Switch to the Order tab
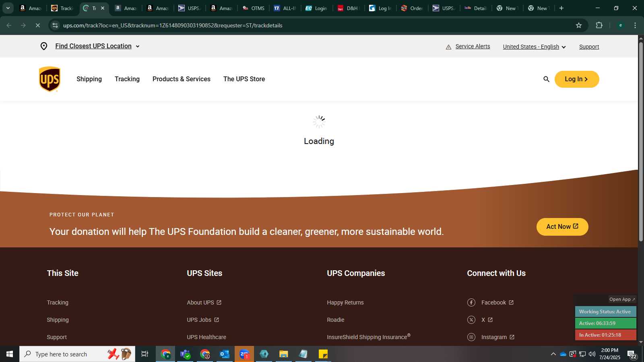Viewport: 644px width, 362px height. (x=412, y=8)
